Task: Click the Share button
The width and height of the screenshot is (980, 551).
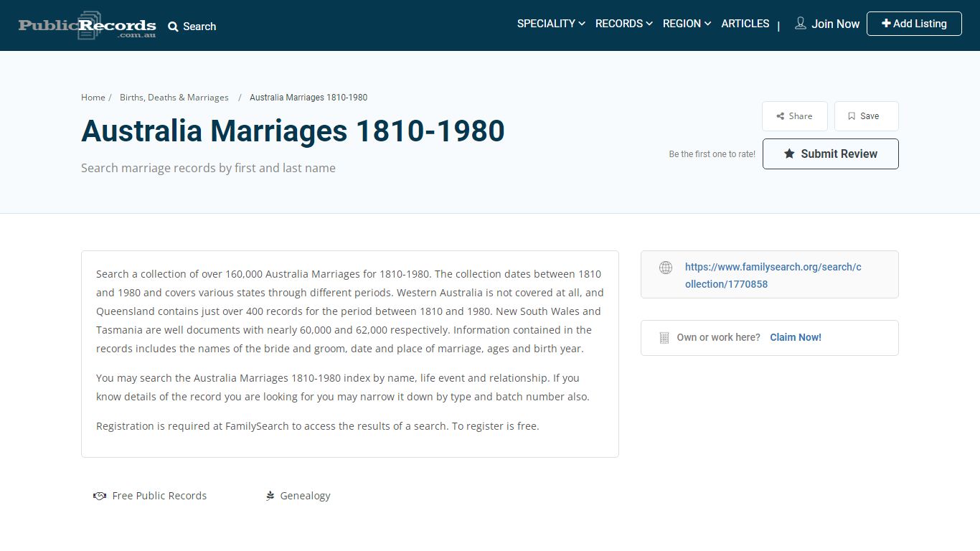Action: pos(795,116)
